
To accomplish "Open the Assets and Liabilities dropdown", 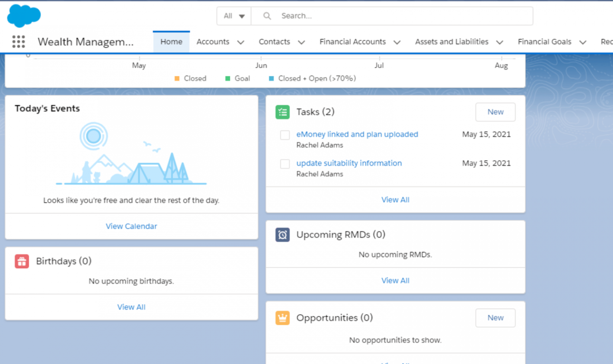I will pyautogui.click(x=500, y=42).
